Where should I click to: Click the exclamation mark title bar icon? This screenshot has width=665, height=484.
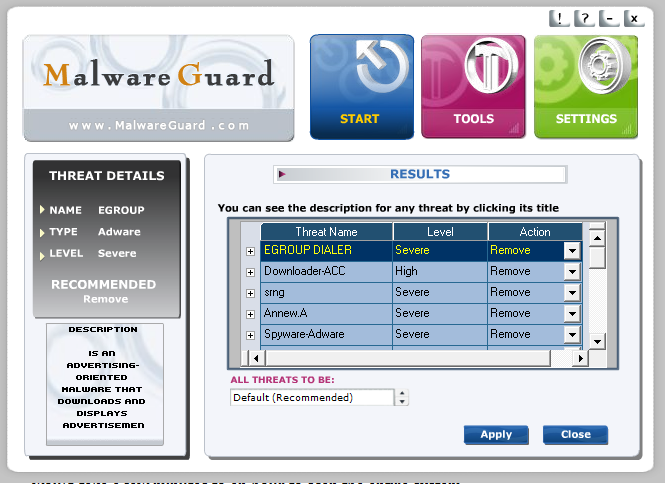coord(559,19)
